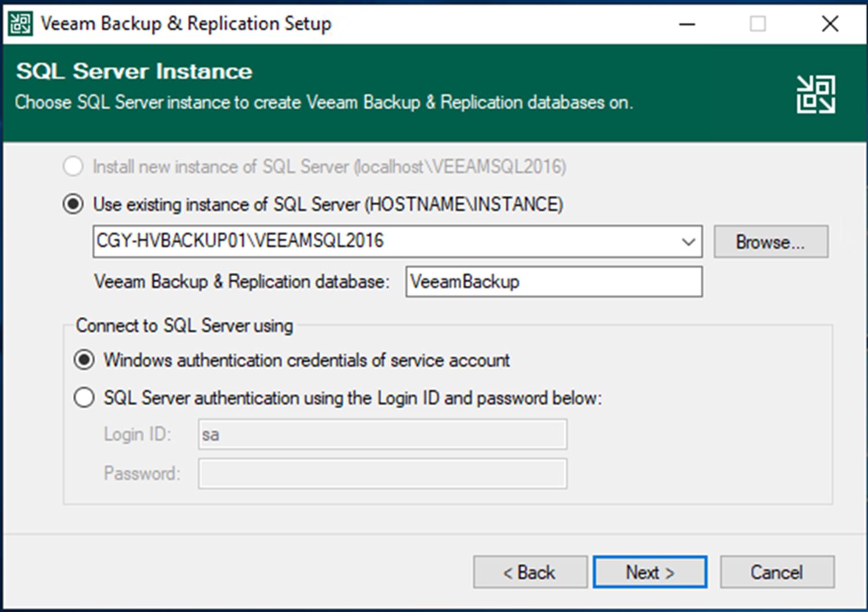Click the Browse... button
Image resolution: width=868 pixels, height=612 pixels.
pos(771,242)
